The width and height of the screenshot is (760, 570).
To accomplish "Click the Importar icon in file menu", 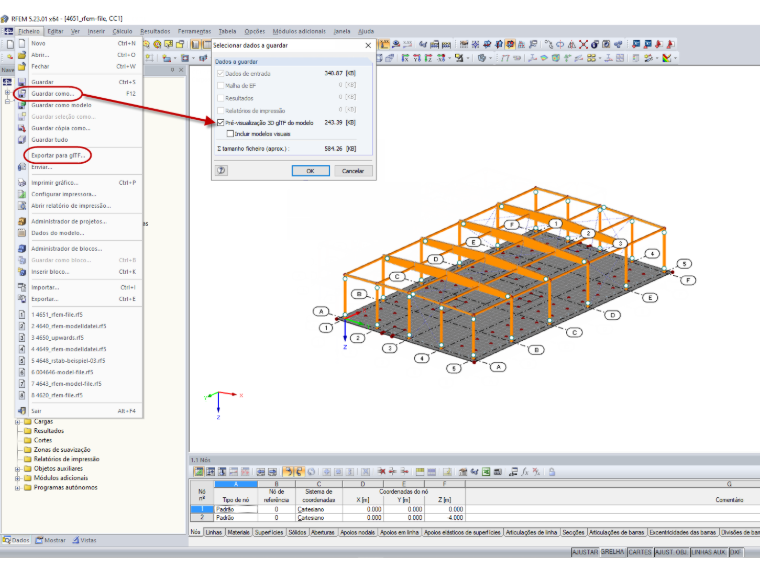I will tap(22, 287).
